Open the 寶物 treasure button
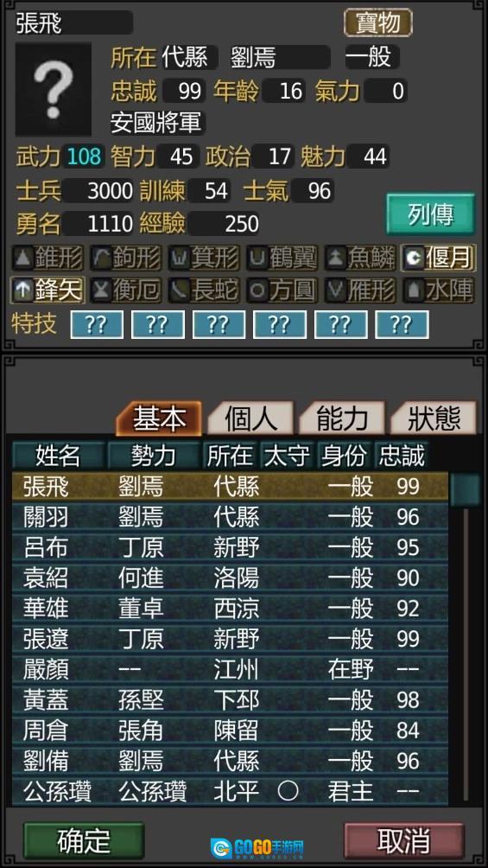The width and height of the screenshot is (488, 868). 378,22
